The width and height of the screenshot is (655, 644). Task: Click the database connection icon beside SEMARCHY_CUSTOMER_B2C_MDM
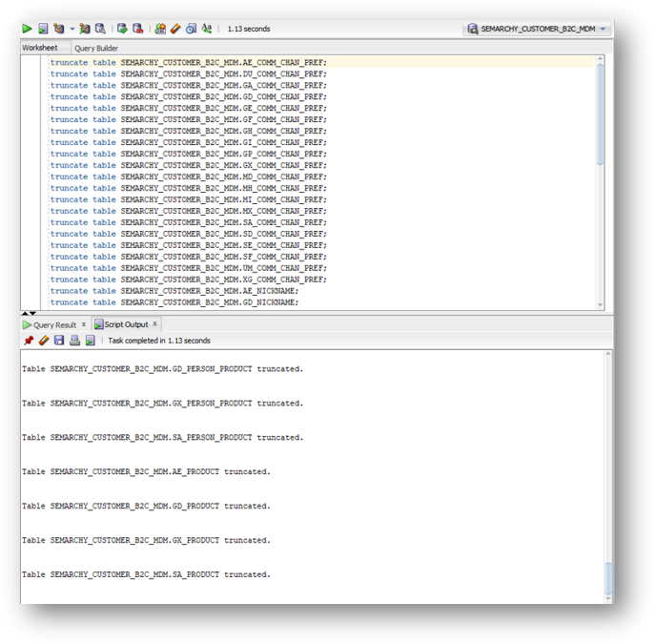tap(473, 29)
